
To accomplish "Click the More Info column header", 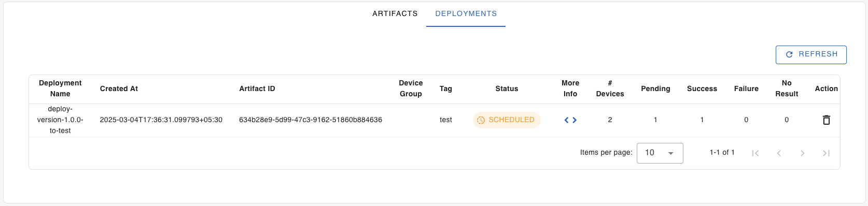I will tap(570, 89).
